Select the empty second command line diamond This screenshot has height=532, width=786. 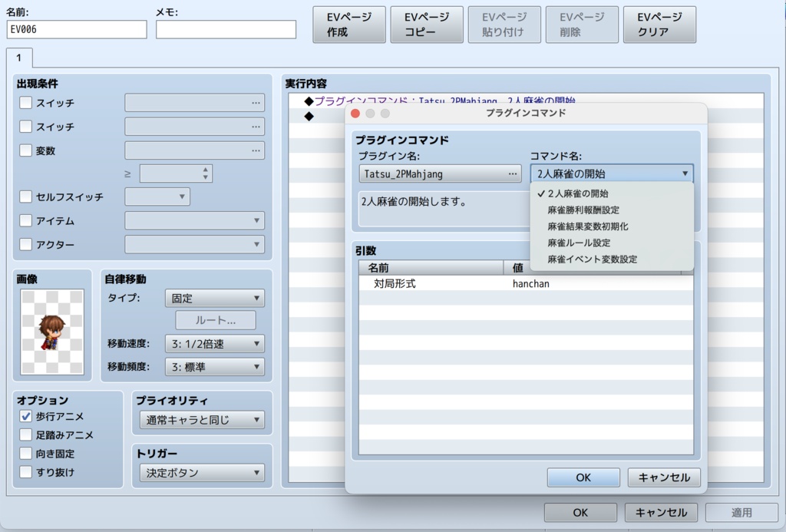[309, 117]
